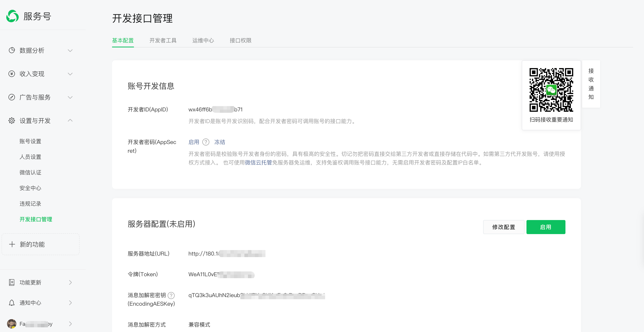Click the 收入变现 yen coin icon

12,74
